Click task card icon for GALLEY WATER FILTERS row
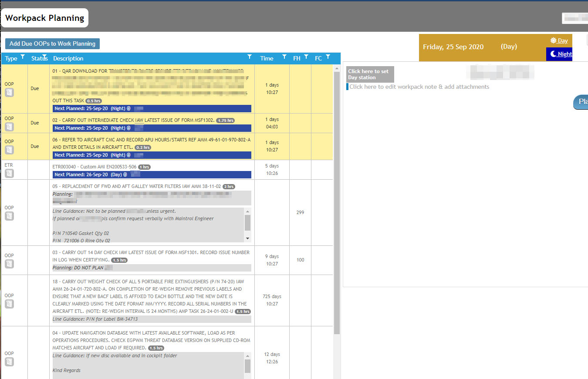 (9, 216)
